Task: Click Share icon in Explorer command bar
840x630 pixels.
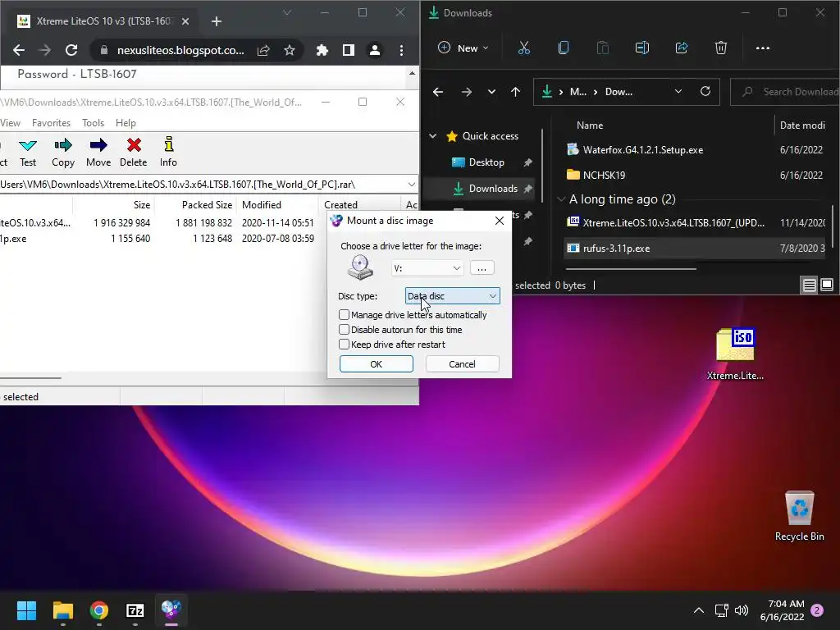Action: tap(682, 48)
